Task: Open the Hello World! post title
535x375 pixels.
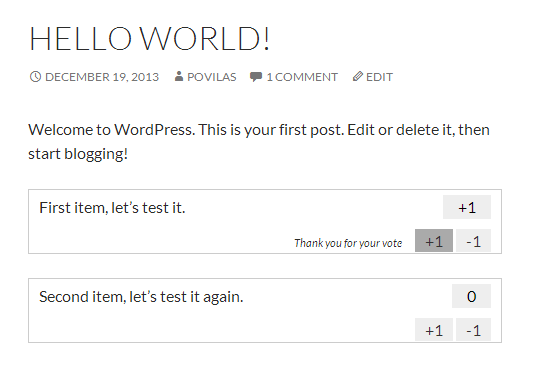Action: tap(149, 39)
